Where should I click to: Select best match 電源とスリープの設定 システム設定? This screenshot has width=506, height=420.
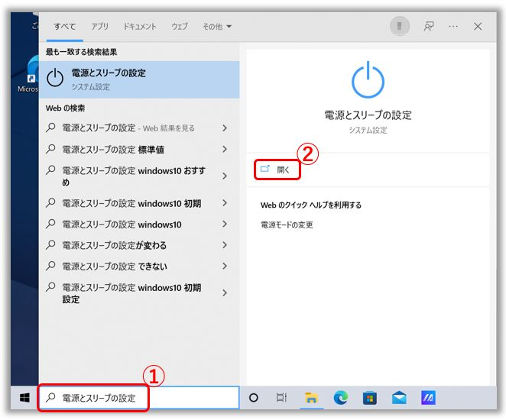tap(139, 79)
